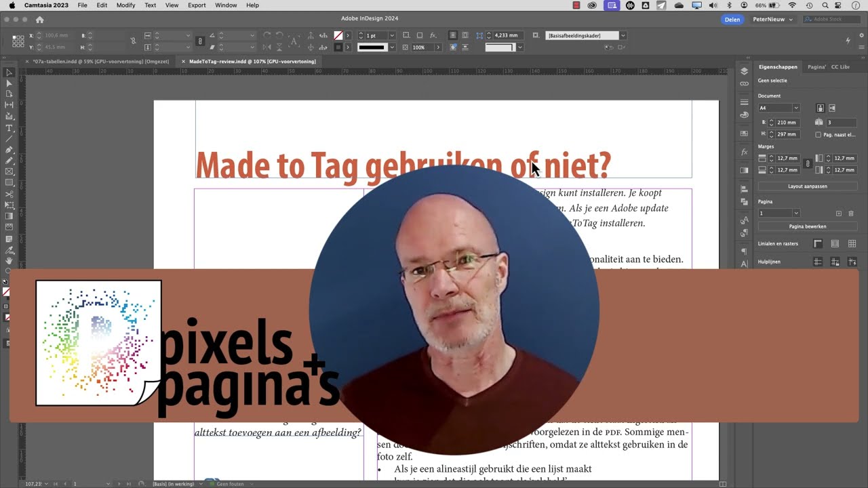
Task: Delete the page with trash icon
Action: click(851, 213)
